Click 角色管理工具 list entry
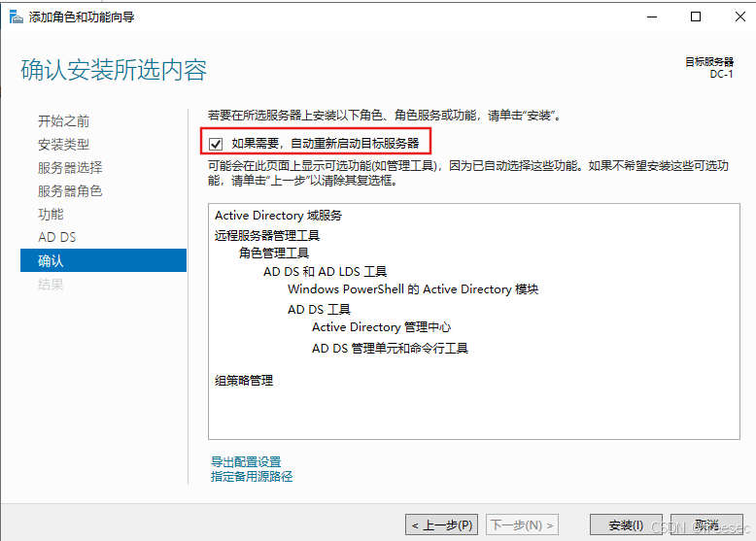This screenshot has width=756, height=541. click(x=274, y=253)
